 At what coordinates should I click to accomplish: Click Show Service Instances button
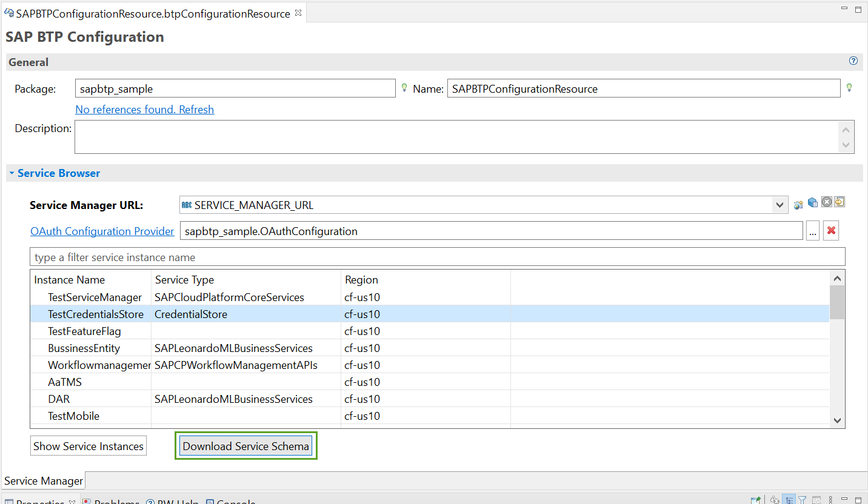[88, 446]
